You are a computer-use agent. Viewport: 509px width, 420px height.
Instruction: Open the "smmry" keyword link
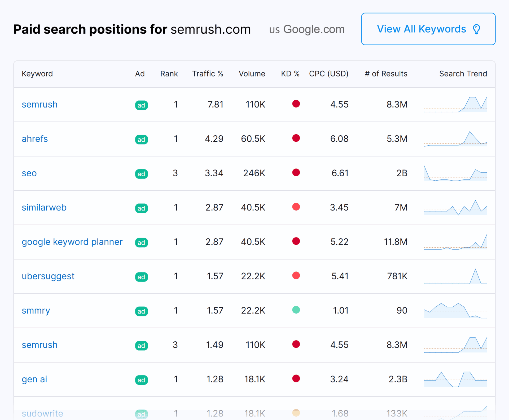point(36,310)
